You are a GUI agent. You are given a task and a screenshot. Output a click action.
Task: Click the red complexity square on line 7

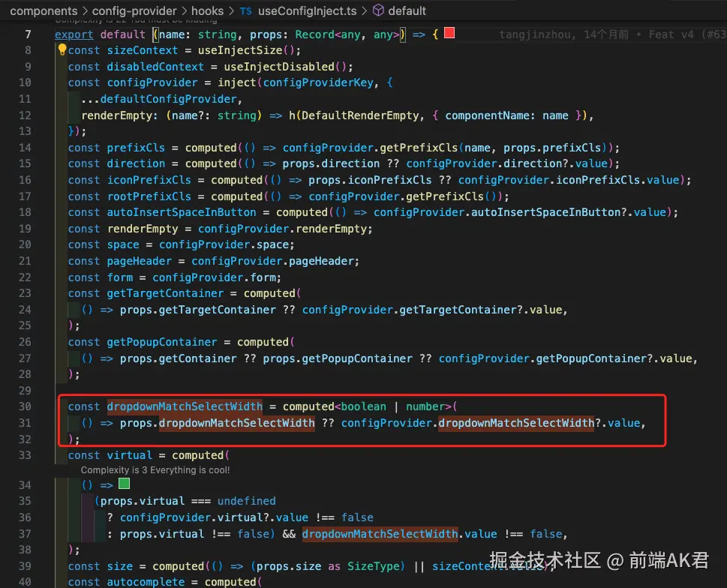[x=449, y=33]
